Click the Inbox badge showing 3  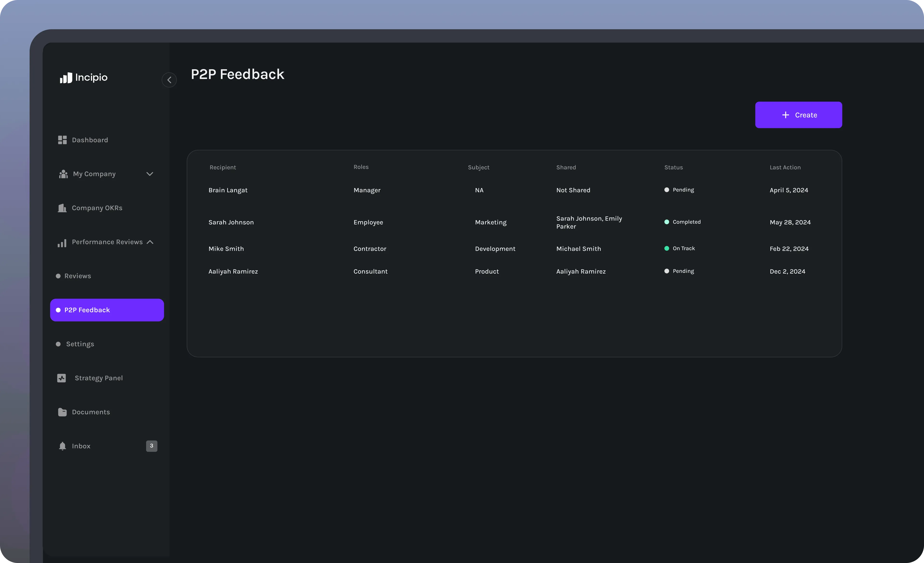pyautogui.click(x=152, y=446)
